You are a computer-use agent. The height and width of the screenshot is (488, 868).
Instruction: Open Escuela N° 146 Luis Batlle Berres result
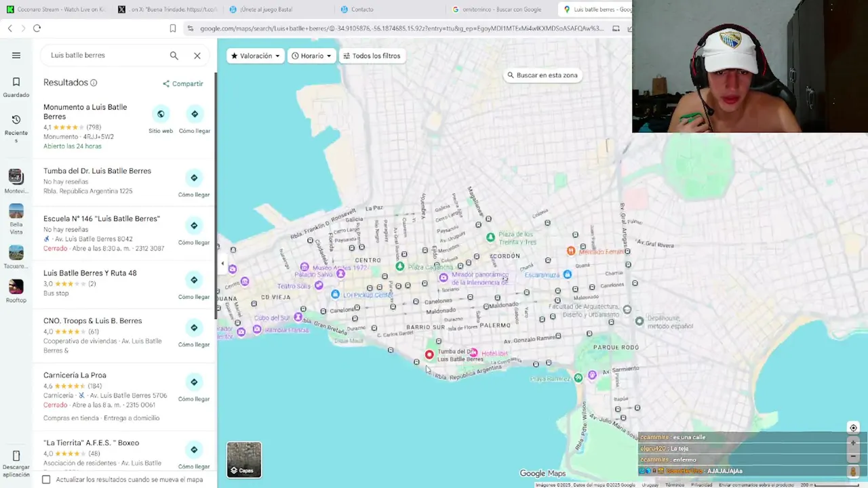pos(102,219)
